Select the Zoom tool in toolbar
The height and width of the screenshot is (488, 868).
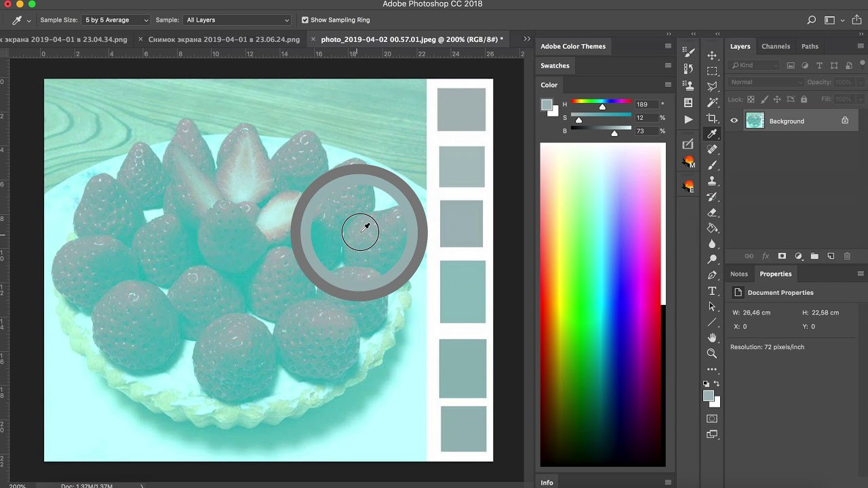point(712,353)
